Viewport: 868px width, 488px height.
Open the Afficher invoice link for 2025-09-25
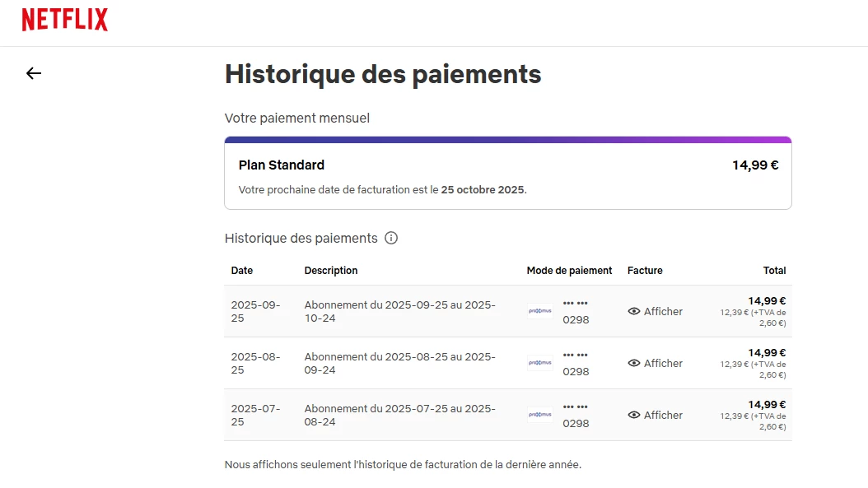[663, 311]
